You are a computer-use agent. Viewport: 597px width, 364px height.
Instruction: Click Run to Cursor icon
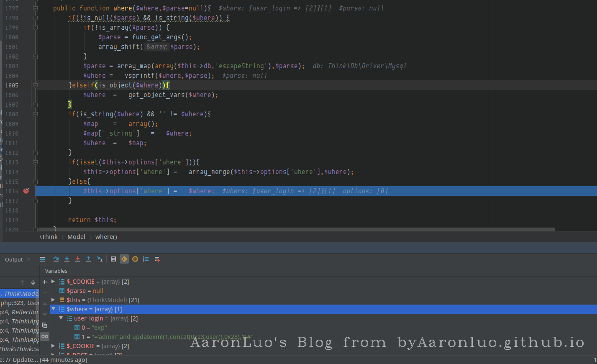point(100,259)
